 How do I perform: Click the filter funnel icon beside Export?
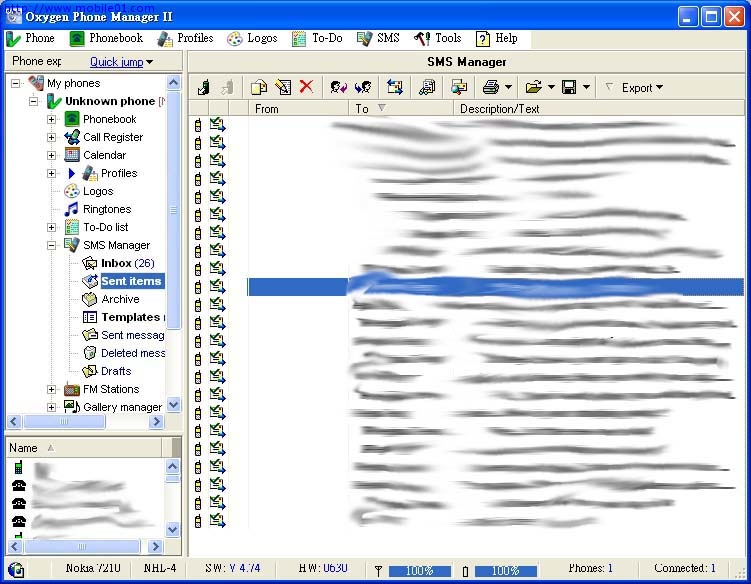coord(609,87)
